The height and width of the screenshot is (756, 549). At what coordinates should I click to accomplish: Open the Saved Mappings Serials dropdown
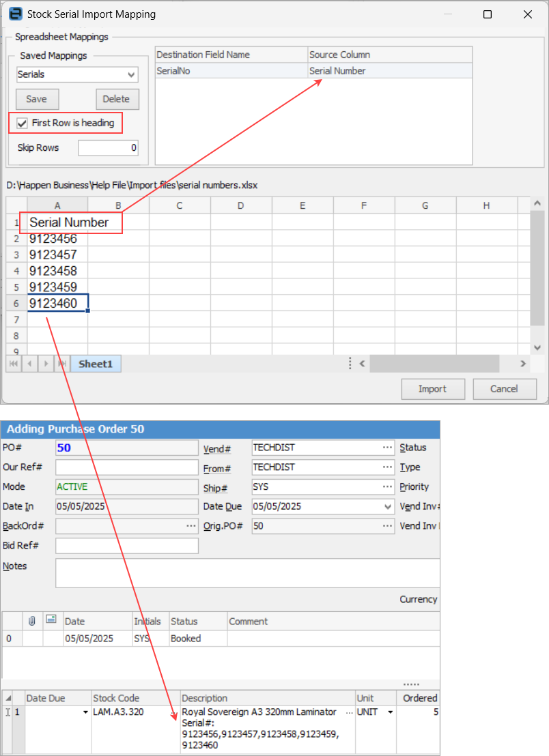[131, 75]
